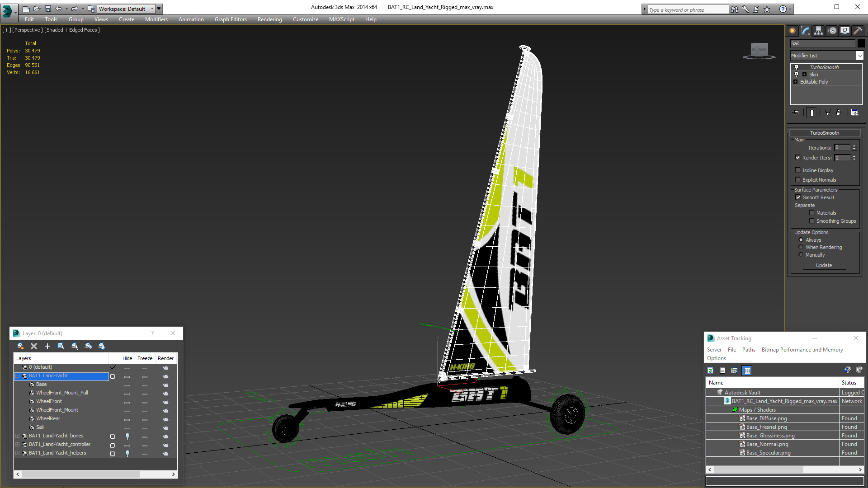Select the Manually update option
868x488 pixels.
coord(801,255)
